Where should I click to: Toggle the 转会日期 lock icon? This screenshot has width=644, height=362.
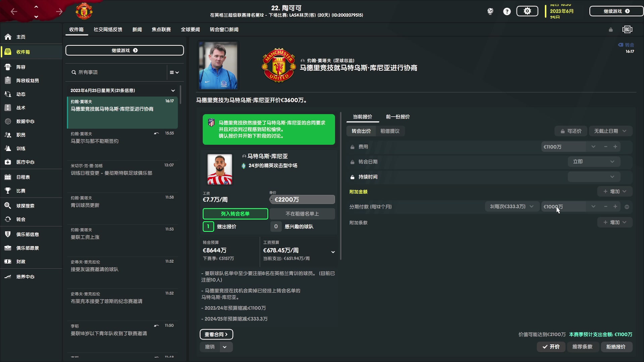tap(353, 162)
